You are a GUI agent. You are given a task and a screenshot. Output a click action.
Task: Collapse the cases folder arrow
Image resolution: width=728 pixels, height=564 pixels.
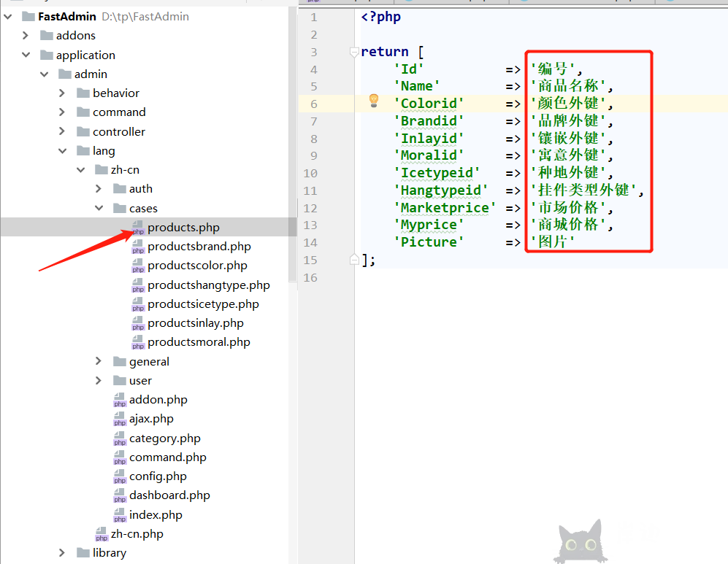click(x=99, y=209)
